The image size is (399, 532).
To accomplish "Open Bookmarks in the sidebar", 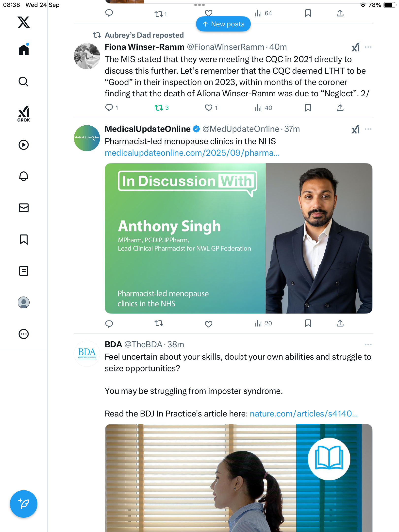I will click(x=24, y=239).
